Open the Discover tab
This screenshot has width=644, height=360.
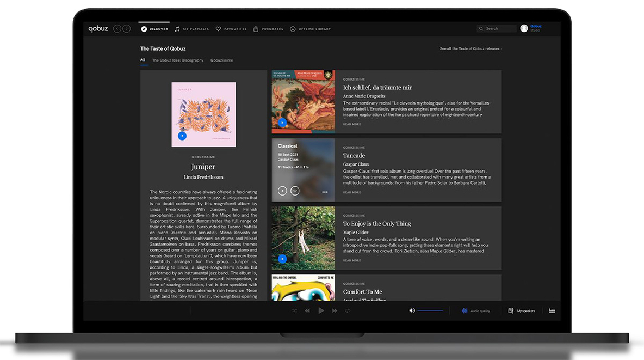point(154,29)
